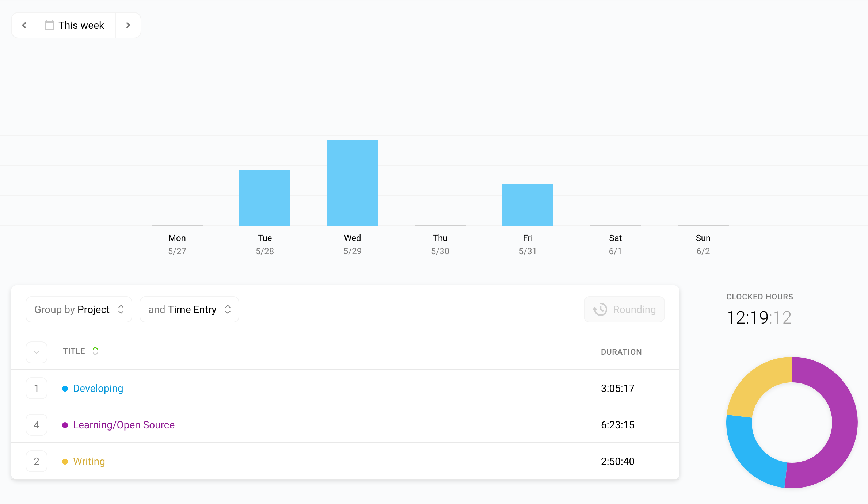The image size is (868, 504).
Task: Click the Developing duration 3:05:17
Action: click(x=618, y=388)
